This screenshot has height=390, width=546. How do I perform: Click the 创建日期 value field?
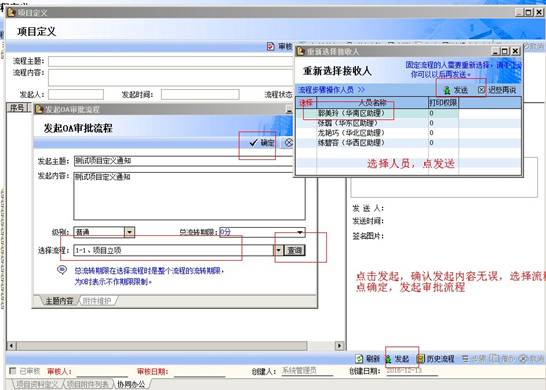click(412, 371)
